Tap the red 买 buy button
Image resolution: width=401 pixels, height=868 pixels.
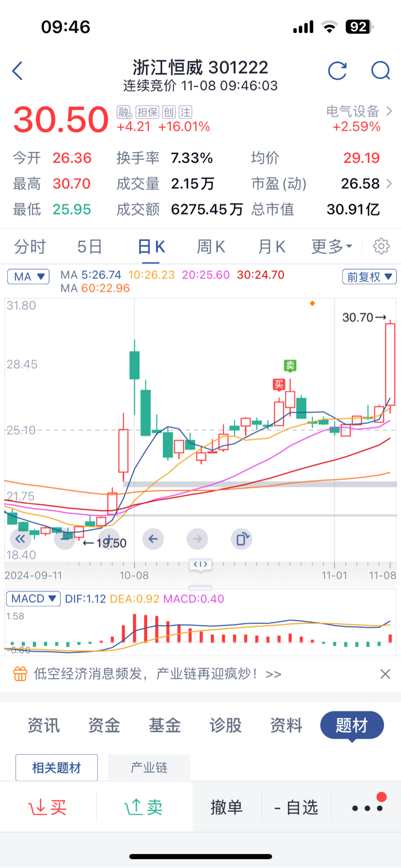click(x=48, y=807)
